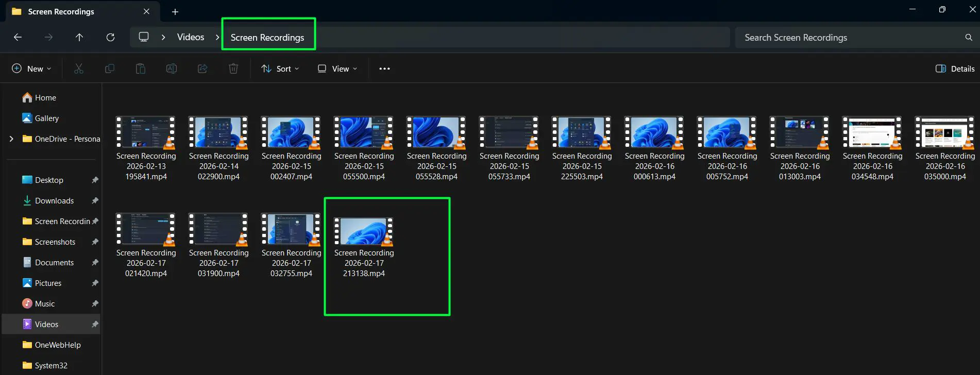
Task: Select Screen Recording 2026-02-16 005752.mp4
Action: point(727,148)
